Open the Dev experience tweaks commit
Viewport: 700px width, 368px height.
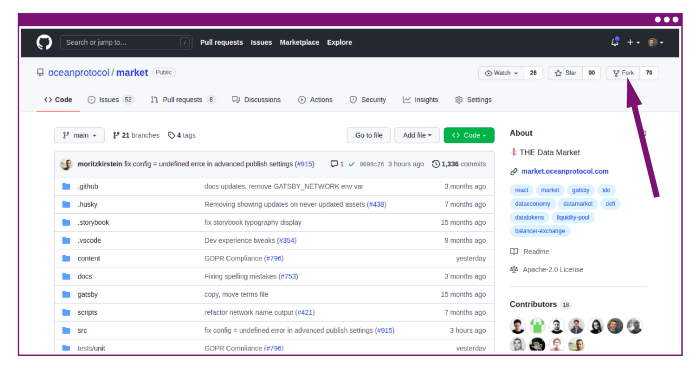coord(250,240)
